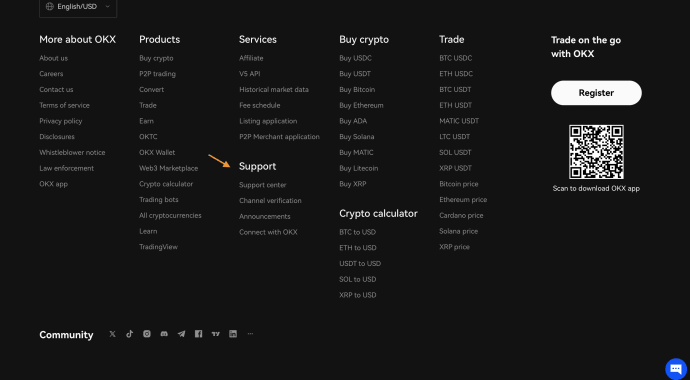Screen dimensions: 690x380
Task: Open the TikTok community icon
Action: coord(129,334)
